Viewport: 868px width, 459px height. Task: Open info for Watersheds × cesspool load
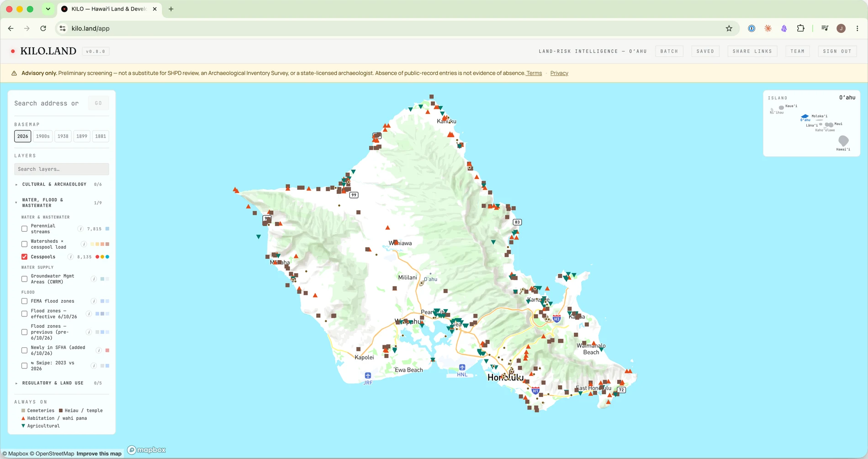click(84, 244)
